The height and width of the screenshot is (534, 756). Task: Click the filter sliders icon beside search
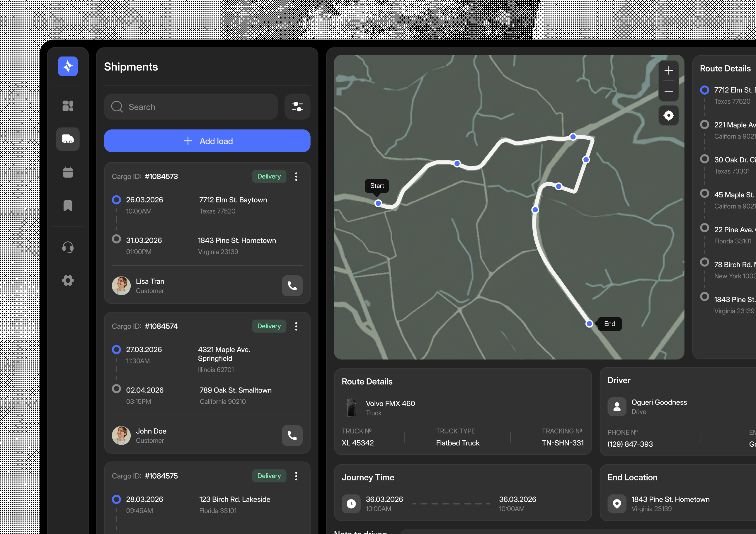(x=297, y=107)
